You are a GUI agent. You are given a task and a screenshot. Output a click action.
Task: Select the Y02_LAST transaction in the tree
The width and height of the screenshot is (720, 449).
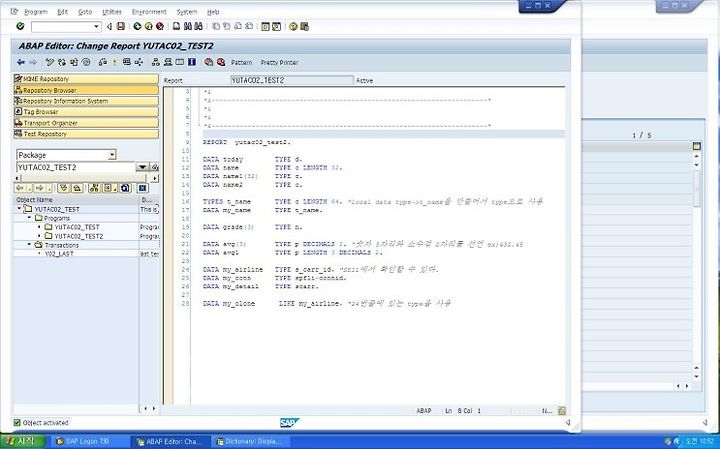point(59,253)
